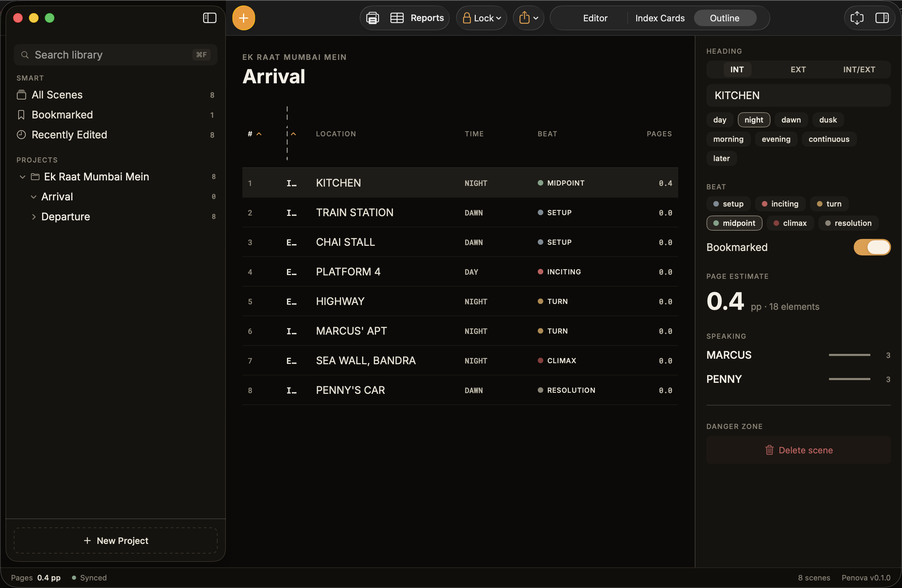Viewport: 902px width, 588px height.
Task: Select EXT heading type
Action: pyautogui.click(x=798, y=69)
